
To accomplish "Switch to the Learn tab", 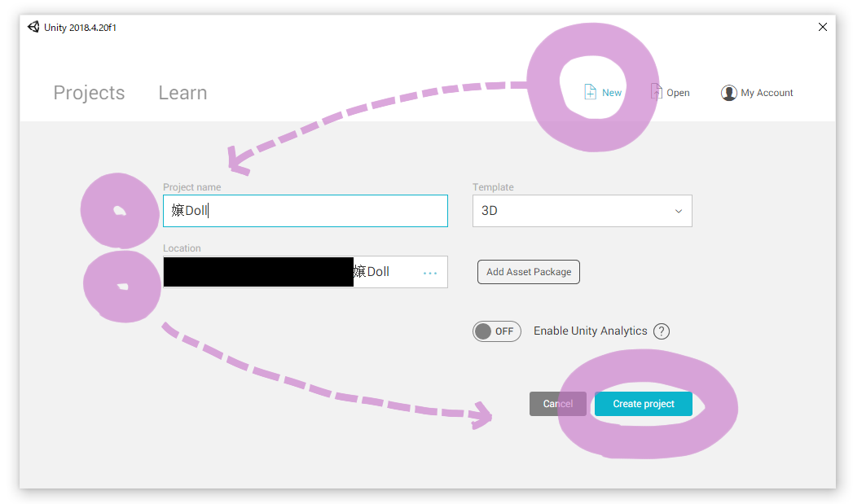I will 182,93.
